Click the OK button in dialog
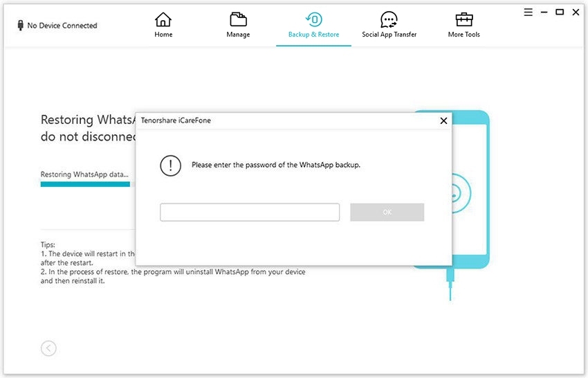 point(387,212)
